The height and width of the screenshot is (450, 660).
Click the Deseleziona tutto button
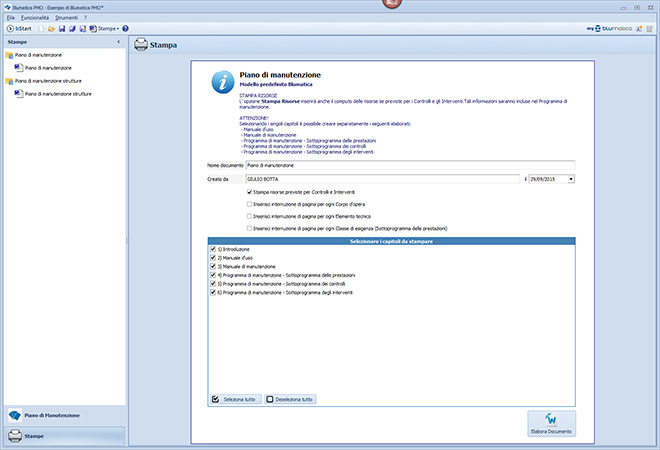pyautogui.click(x=290, y=399)
